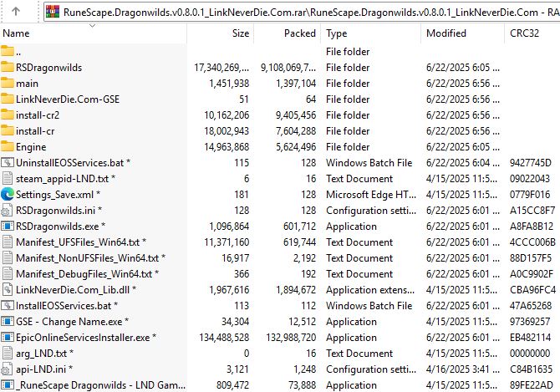Image resolution: width=560 pixels, height=392 pixels.
Task: Select the install-cr folder icon
Action: click(x=8, y=130)
